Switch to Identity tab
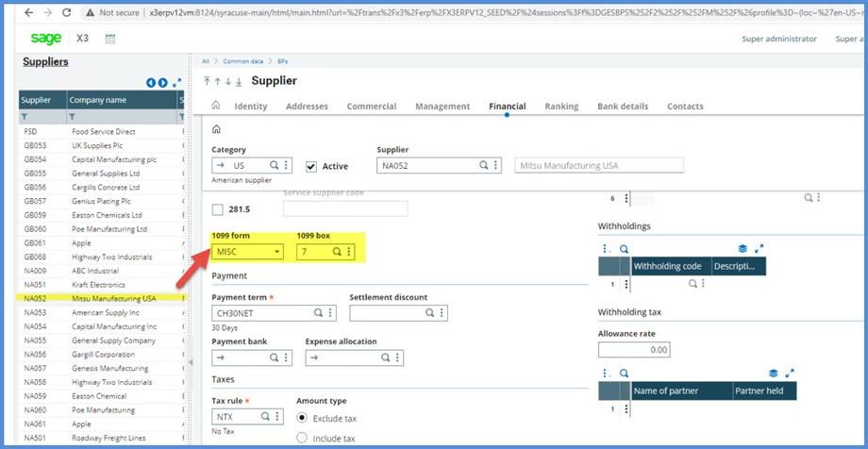868x449 pixels. pos(251,107)
